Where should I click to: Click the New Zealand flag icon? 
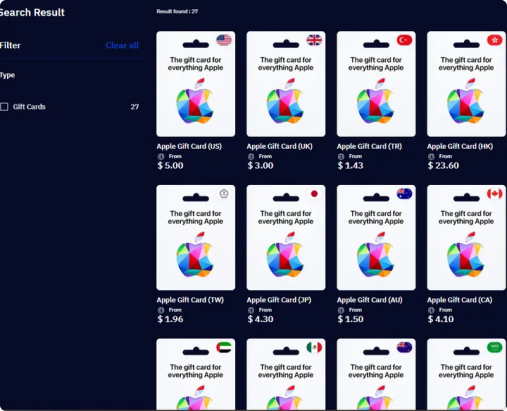(x=404, y=347)
